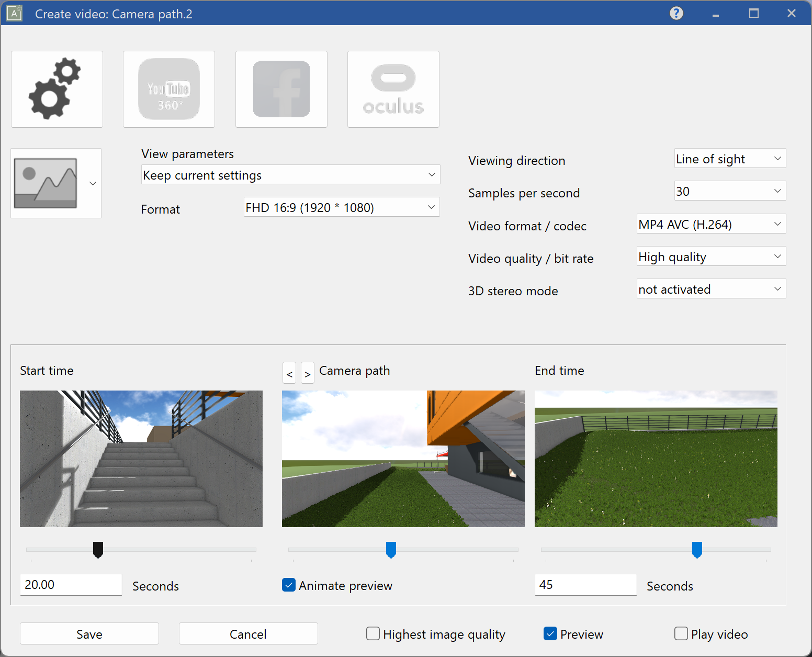Step camera path forward with > button
Image resolution: width=812 pixels, height=657 pixels.
308,373
